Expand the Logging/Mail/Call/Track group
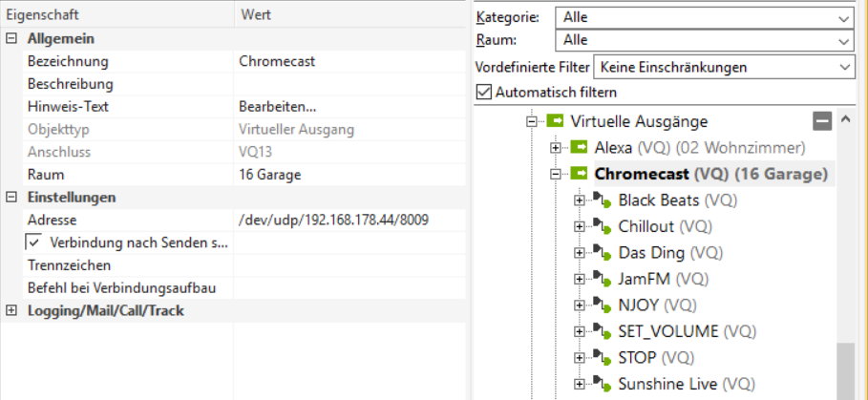 pos(11,310)
